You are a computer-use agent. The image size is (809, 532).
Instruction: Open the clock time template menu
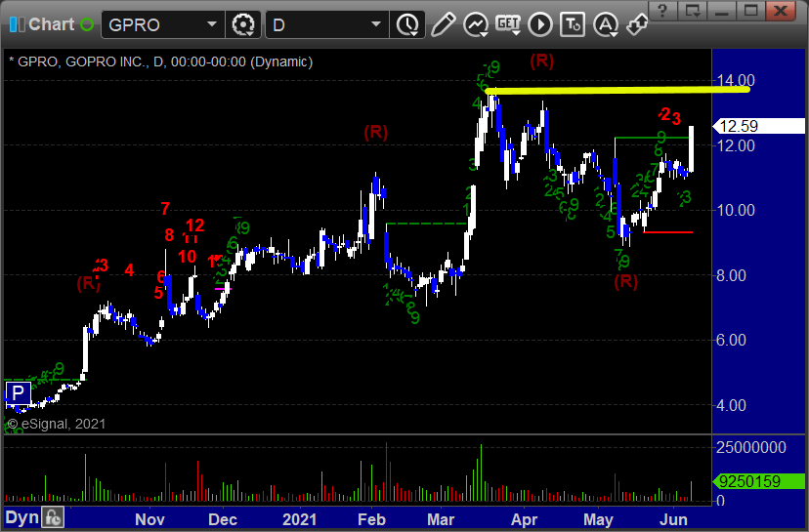tap(408, 24)
